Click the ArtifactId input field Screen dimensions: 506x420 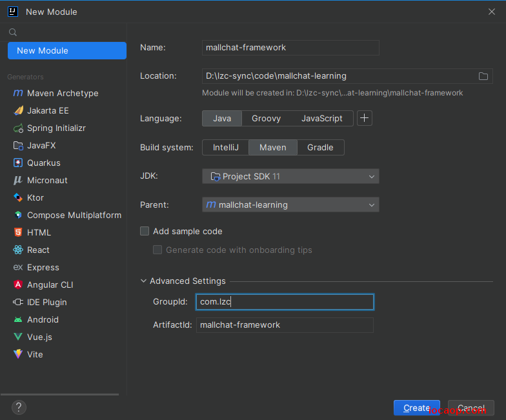(285, 325)
